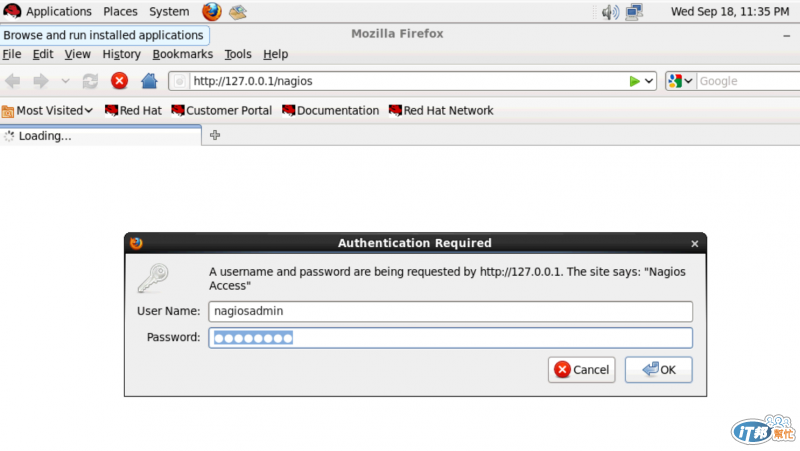Open the Bookmarks menu

pos(182,54)
